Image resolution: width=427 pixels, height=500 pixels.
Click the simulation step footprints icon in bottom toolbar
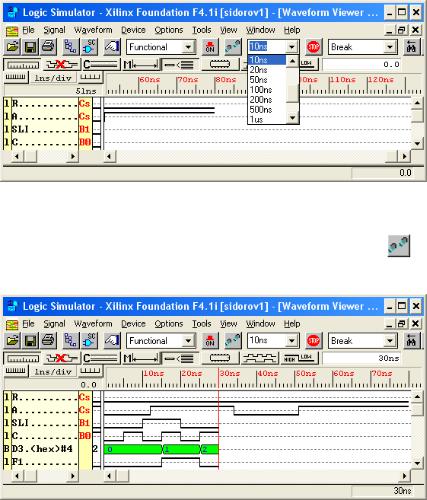(233, 341)
